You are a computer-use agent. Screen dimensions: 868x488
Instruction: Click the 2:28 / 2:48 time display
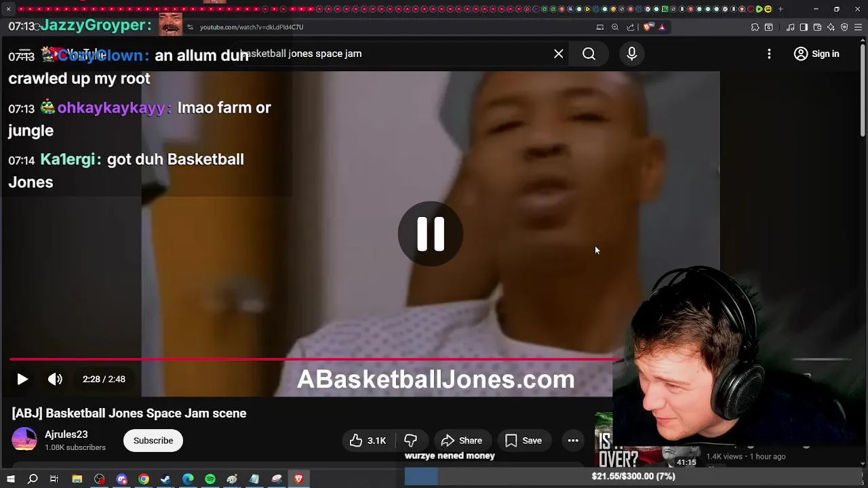coord(104,379)
